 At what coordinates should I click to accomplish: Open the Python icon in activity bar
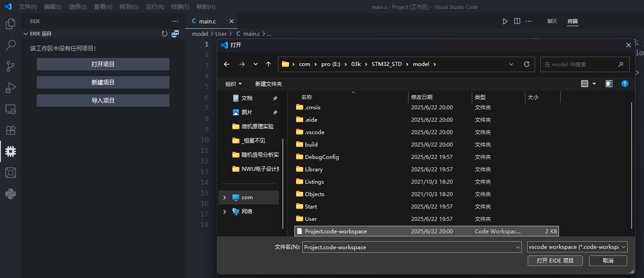(x=11, y=194)
